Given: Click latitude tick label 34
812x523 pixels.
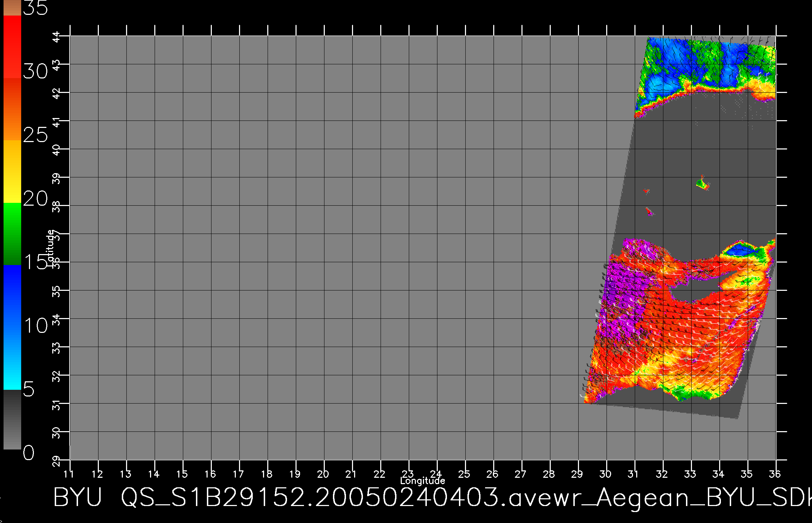Looking at the screenshot, I should (56, 319).
